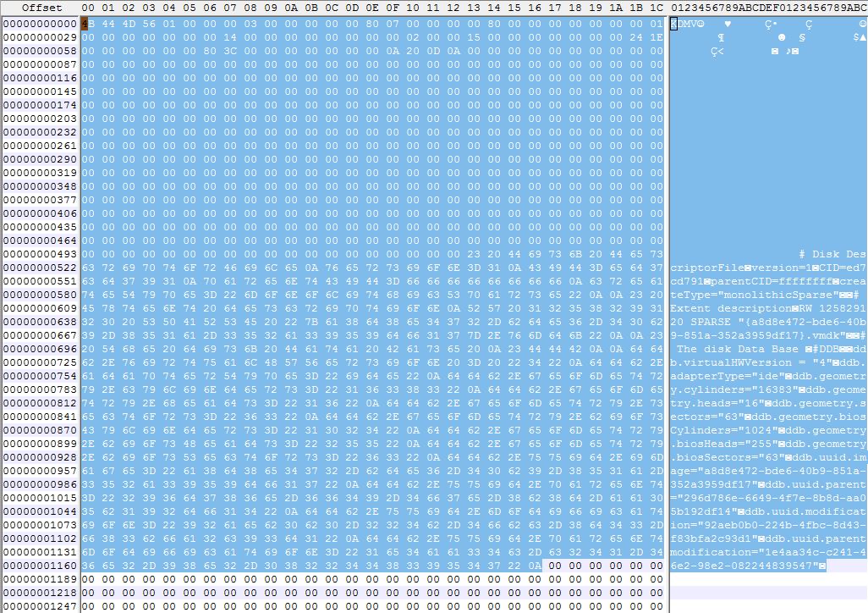This screenshot has width=868, height=613.
Task: Select offset row 00000000029
Action: 40,37
